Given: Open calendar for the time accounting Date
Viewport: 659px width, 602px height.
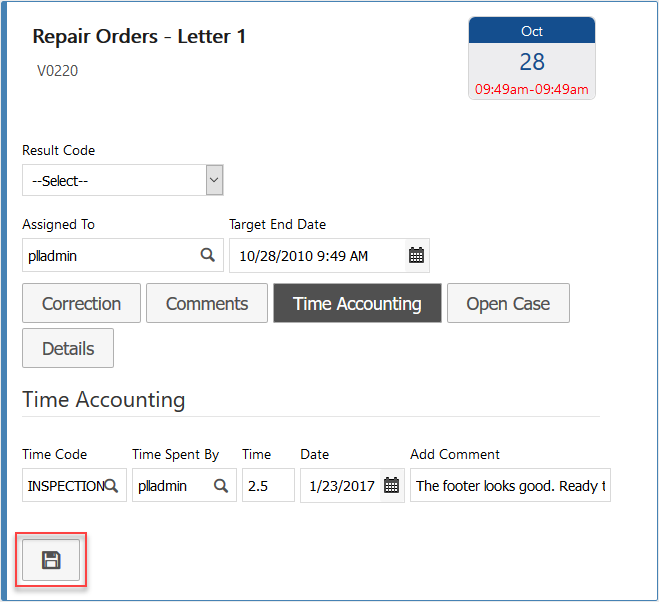Looking at the screenshot, I should (391, 486).
